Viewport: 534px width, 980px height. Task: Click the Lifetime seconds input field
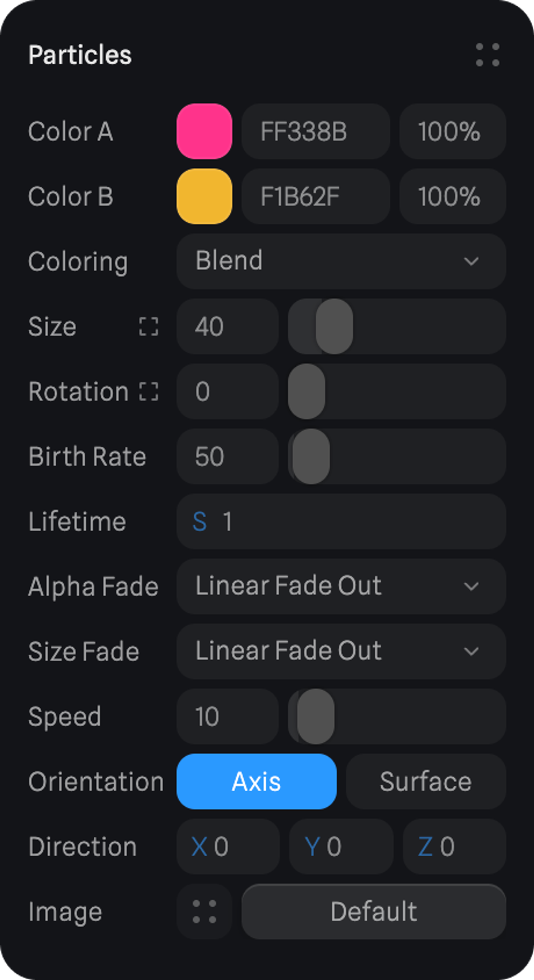[341, 521]
